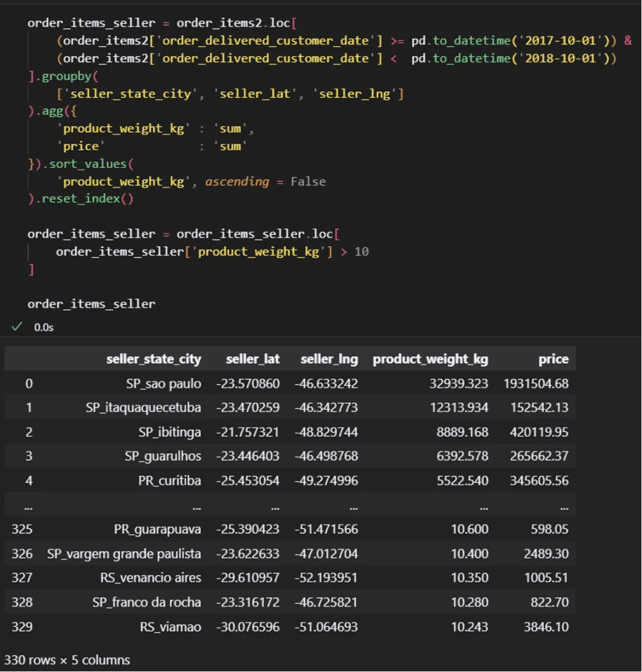Click the False value in code
This screenshot has height=672, width=642.
308,182
